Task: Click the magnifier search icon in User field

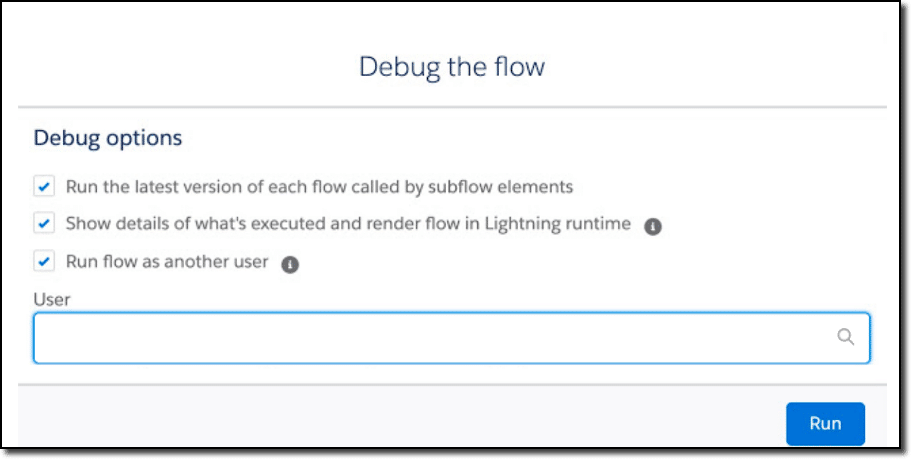Action: [x=845, y=337]
